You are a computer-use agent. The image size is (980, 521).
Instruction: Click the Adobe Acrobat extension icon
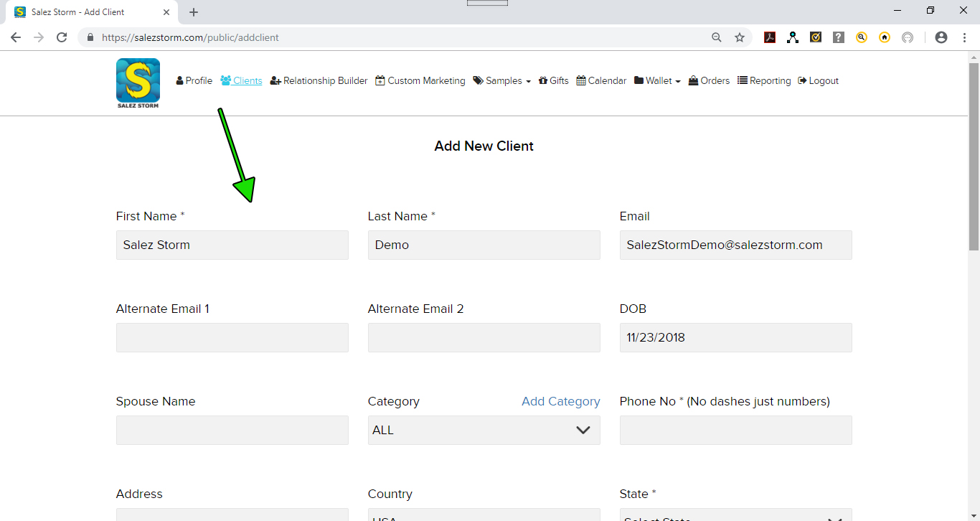770,37
